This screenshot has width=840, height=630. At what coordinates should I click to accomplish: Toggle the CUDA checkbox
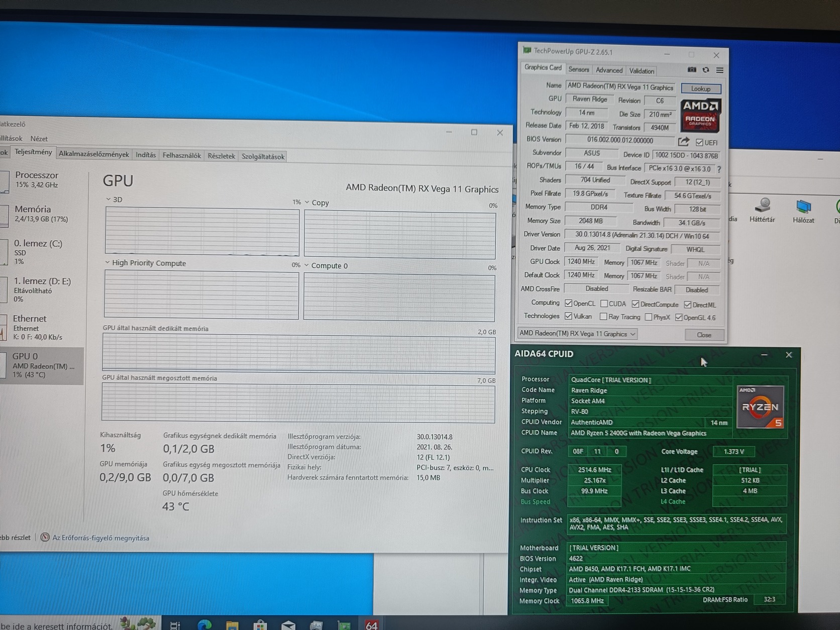(604, 303)
